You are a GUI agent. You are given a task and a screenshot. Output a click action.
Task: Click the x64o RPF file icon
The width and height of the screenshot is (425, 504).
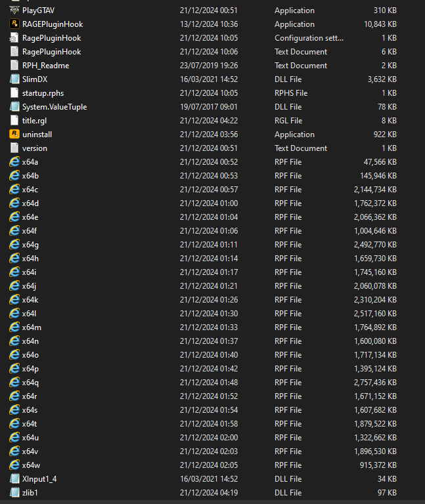(x=14, y=355)
